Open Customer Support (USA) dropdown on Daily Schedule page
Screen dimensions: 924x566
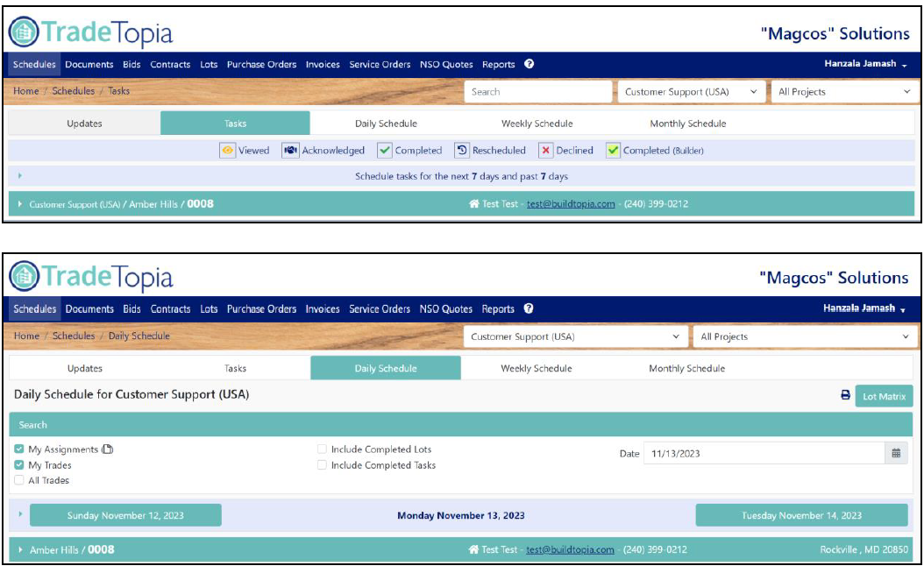tap(575, 336)
